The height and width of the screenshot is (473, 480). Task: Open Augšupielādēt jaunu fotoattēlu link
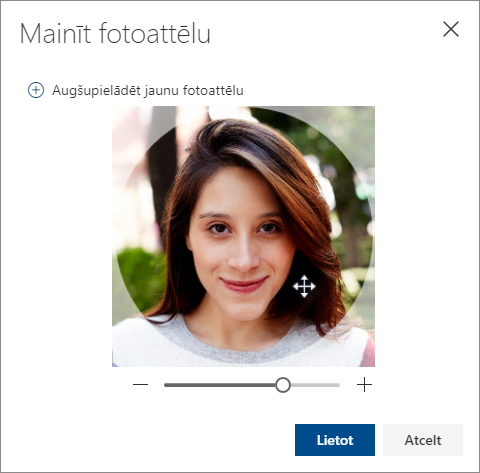148,90
